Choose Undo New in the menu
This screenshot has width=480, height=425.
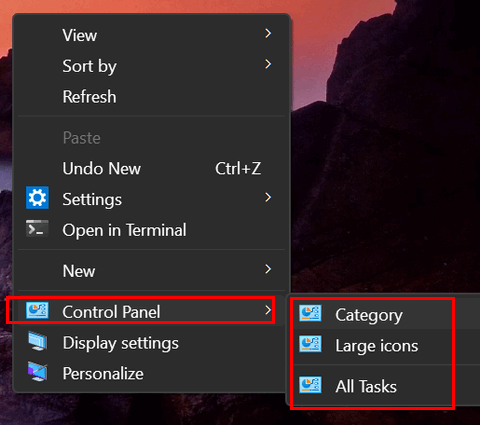click(102, 168)
